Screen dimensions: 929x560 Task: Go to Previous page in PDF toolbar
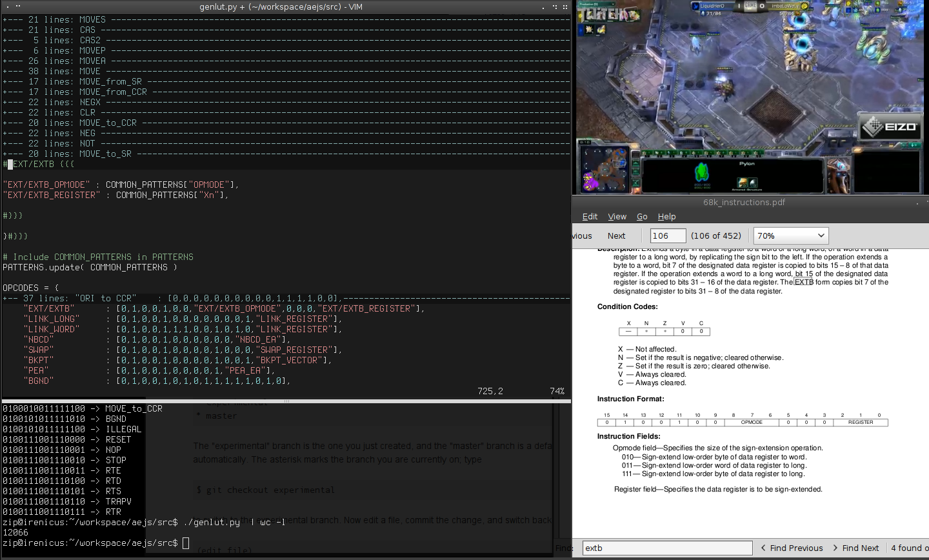tap(582, 235)
